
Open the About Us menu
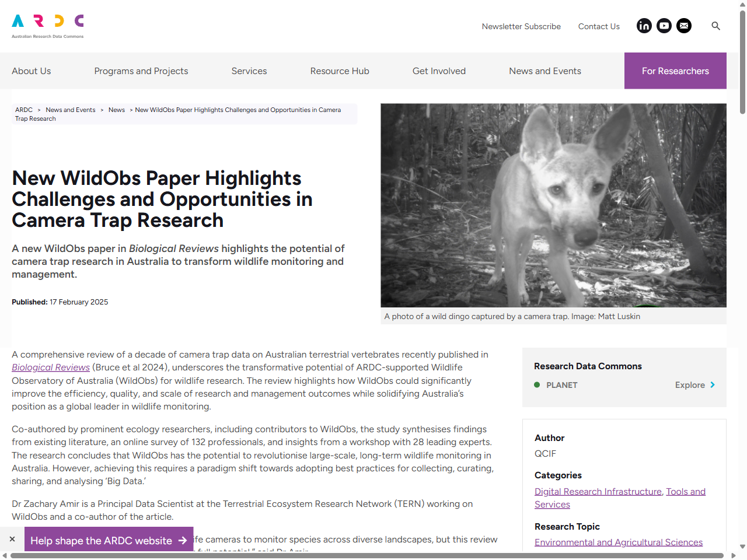(31, 71)
